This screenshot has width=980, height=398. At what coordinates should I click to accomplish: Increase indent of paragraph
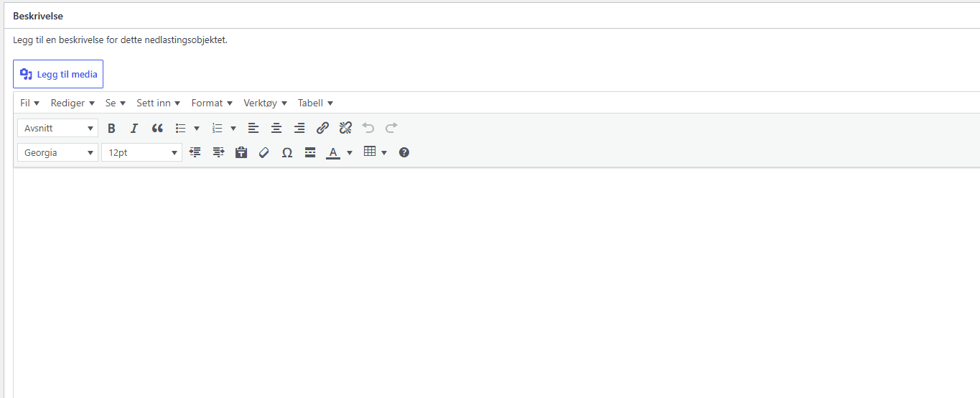218,152
